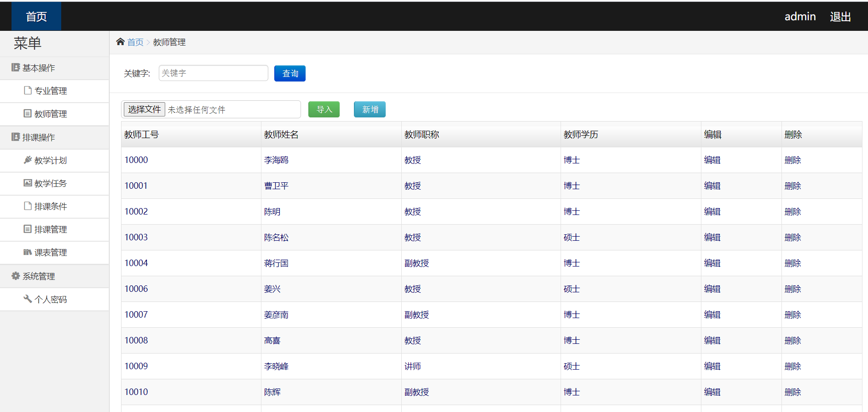The image size is (868, 412).
Task: Click 编辑 for 高喜
Action: tap(712, 341)
